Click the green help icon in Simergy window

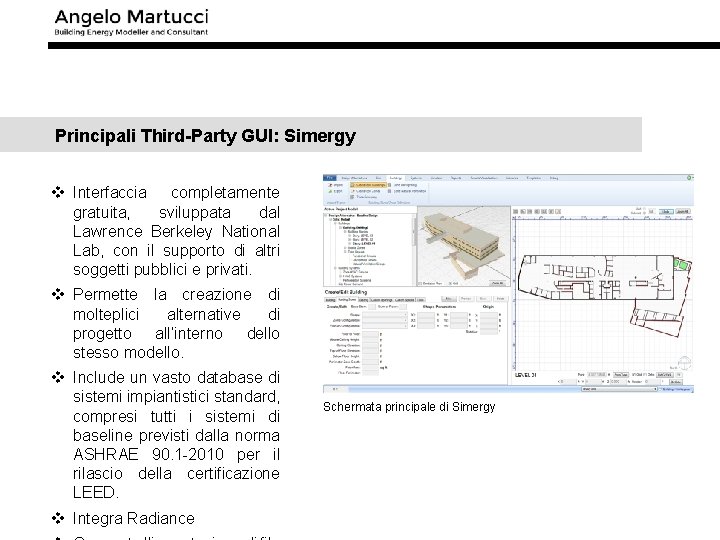[x=689, y=178]
